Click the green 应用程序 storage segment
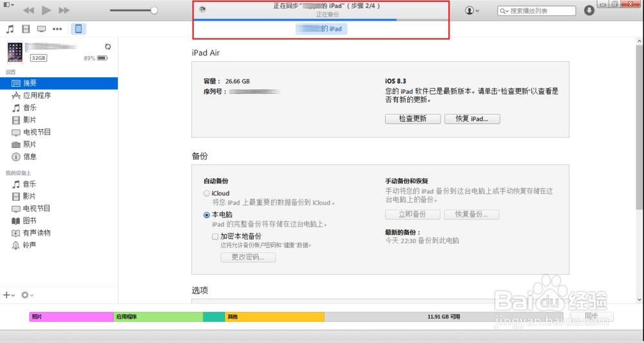 click(158, 317)
